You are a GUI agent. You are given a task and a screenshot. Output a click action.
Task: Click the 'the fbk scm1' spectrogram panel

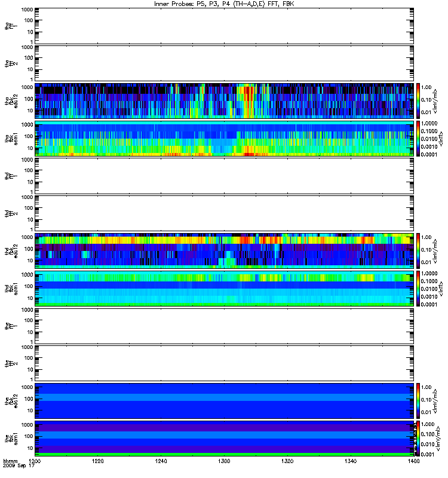point(225,439)
